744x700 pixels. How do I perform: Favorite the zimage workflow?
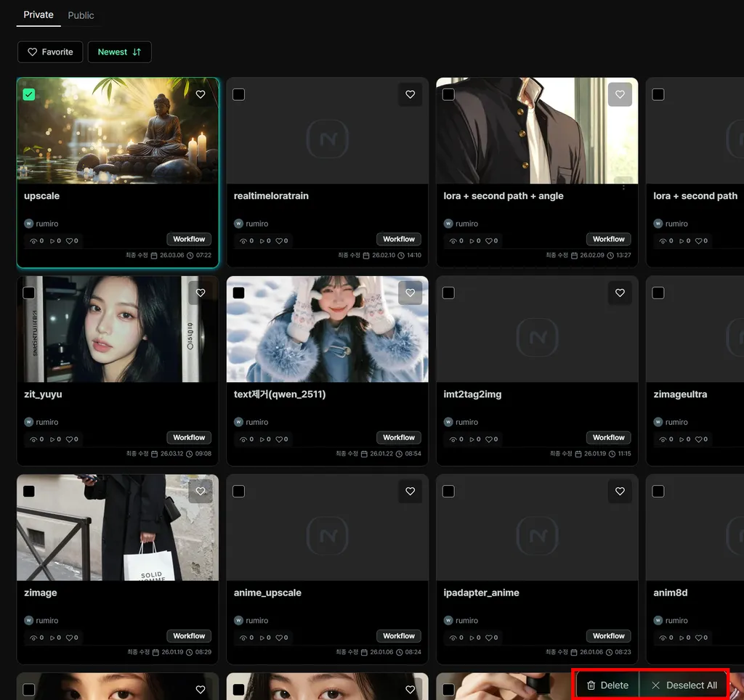click(x=201, y=491)
